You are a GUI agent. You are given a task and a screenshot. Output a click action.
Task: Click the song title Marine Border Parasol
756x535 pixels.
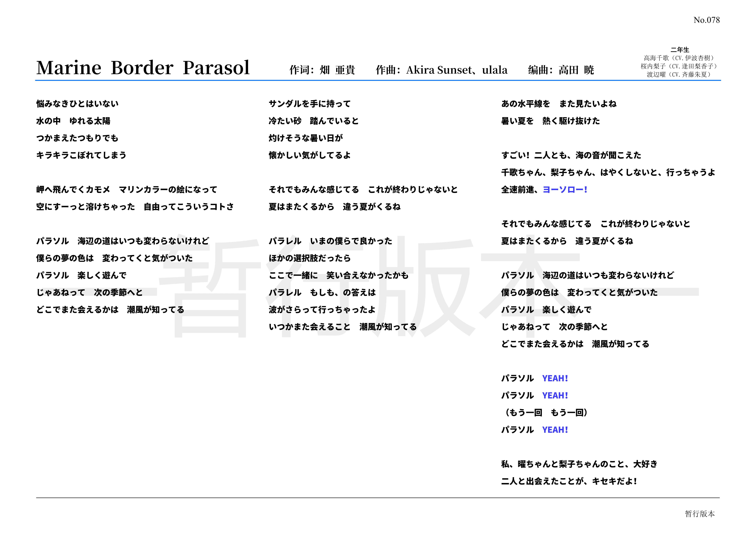(143, 68)
